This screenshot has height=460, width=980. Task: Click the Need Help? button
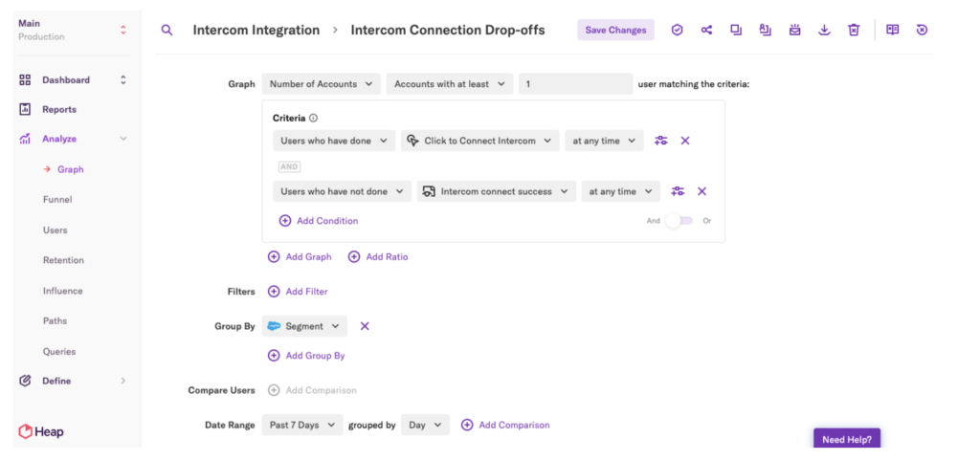click(847, 439)
